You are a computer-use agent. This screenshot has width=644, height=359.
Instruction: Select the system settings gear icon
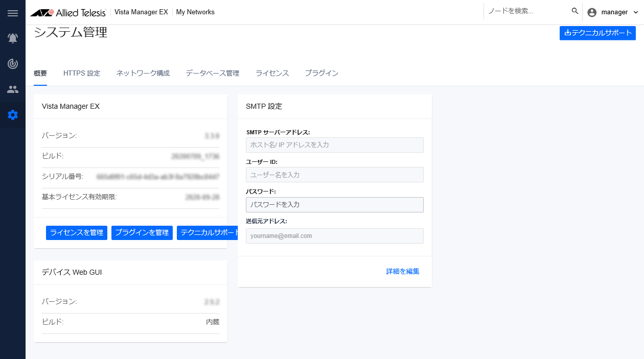(13, 115)
